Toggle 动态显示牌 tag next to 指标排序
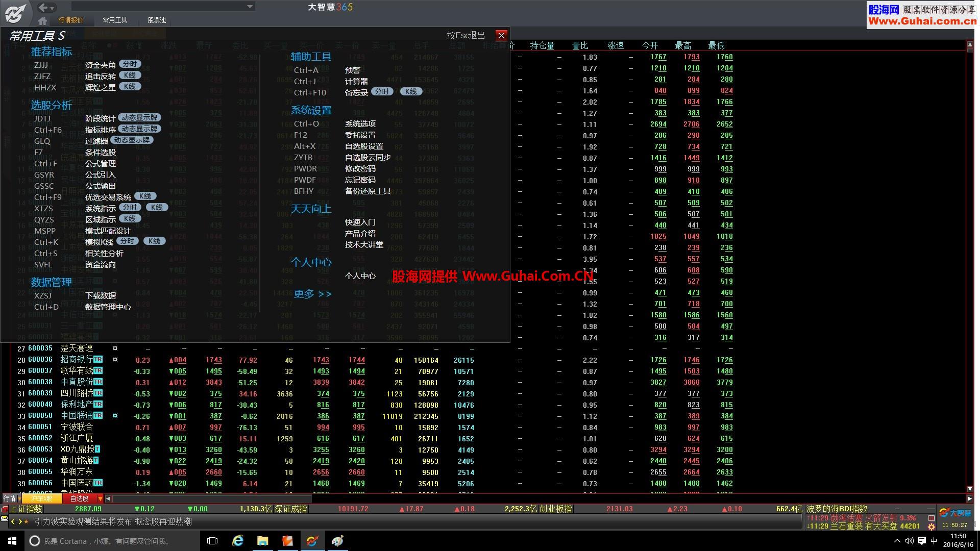 pyautogui.click(x=139, y=129)
